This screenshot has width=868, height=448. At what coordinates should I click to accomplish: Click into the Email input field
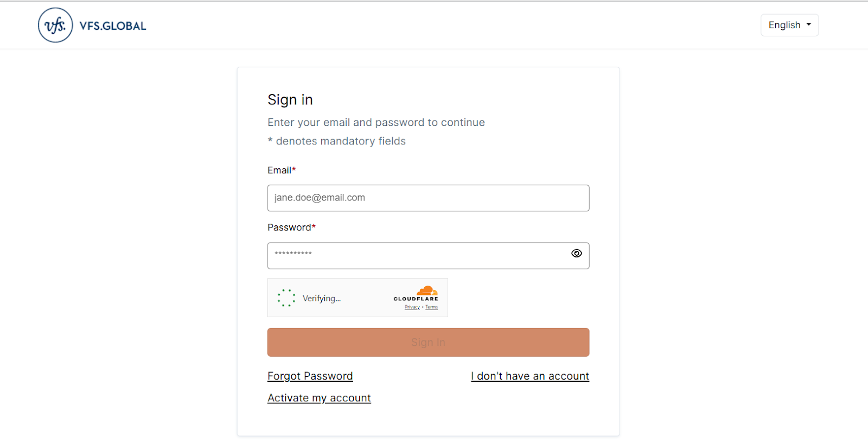tap(428, 198)
